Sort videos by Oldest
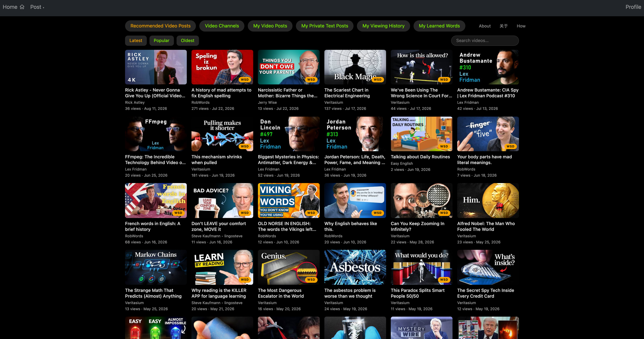The width and height of the screenshot is (644, 339). coord(188,40)
